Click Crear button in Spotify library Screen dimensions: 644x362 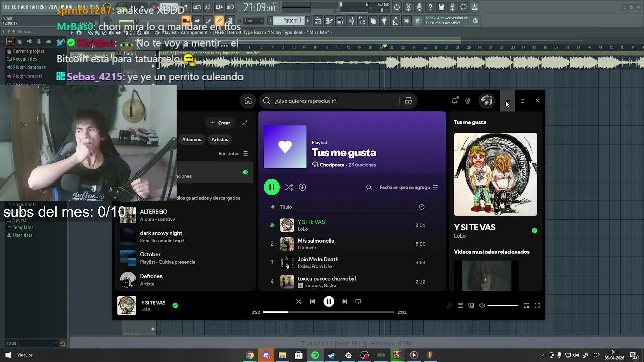(220, 123)
